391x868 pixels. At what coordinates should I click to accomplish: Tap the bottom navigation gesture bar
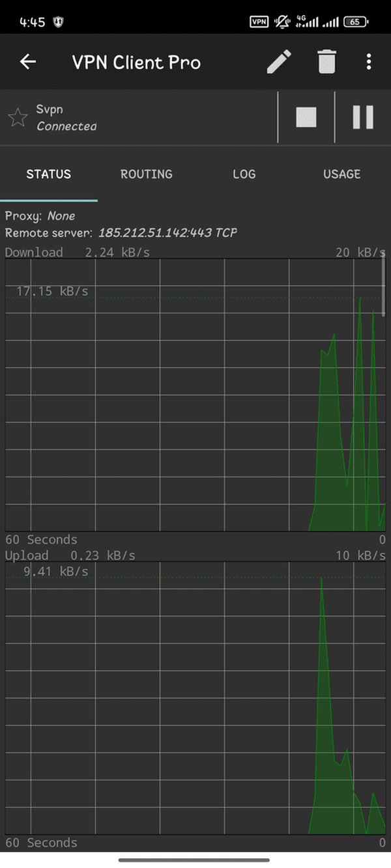[x=195, y=860]
